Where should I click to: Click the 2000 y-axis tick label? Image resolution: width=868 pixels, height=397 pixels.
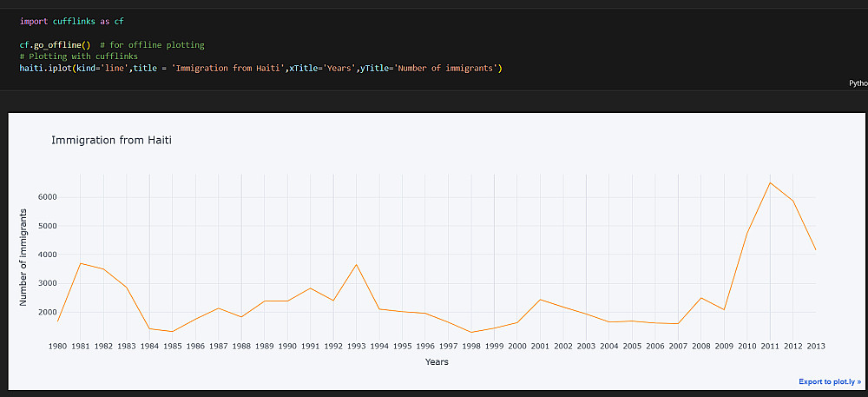click(x=47, y=312)
